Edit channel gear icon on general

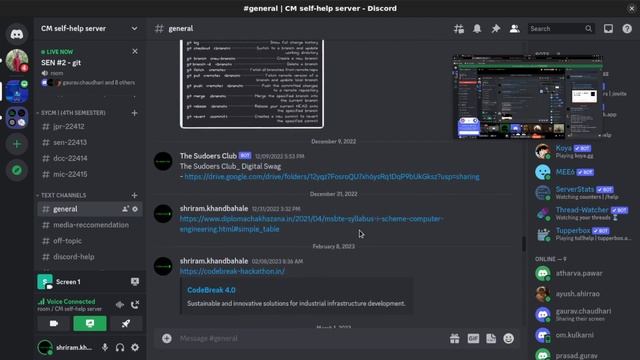(x=135, y=209)
